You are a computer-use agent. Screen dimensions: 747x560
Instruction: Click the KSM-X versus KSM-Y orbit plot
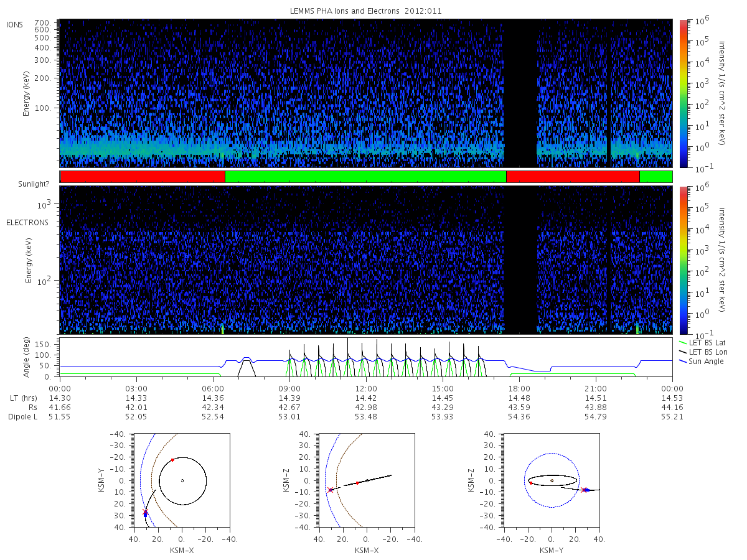tap(181, 480)
